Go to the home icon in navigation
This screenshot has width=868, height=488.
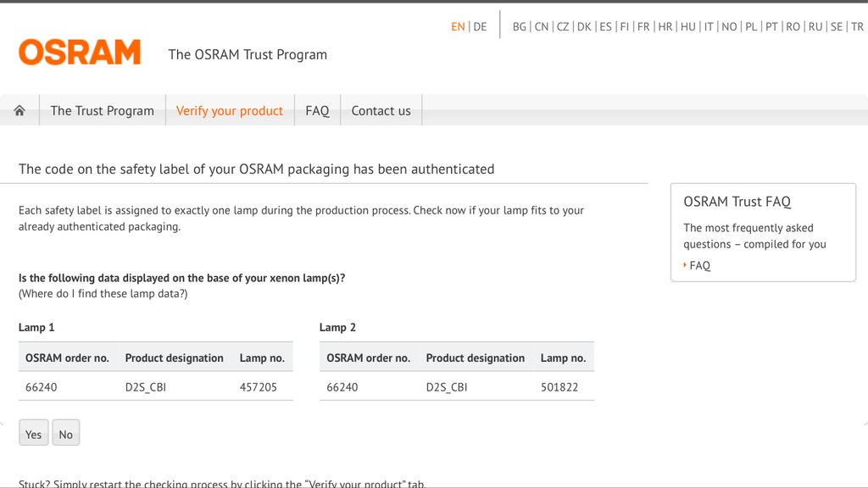tap(19, 111)
